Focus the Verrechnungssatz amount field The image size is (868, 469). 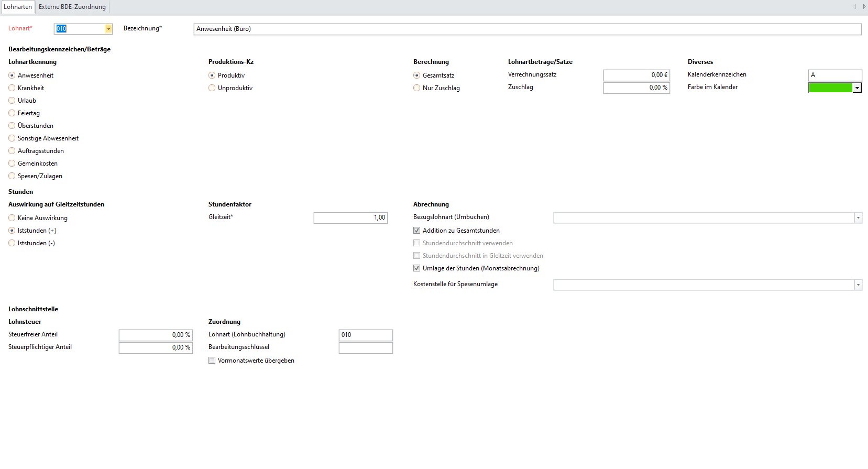click(x=636, y=75)
